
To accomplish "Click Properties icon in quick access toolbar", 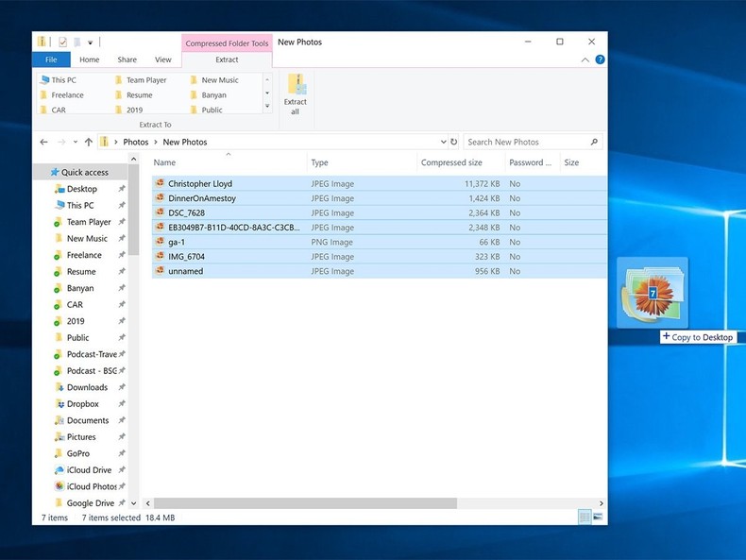I will click(x=62, y=42).
